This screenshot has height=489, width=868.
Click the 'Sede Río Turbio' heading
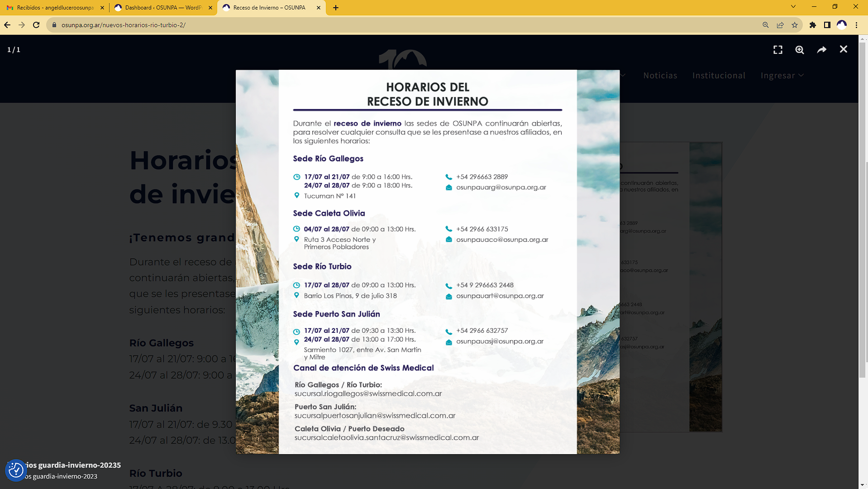pyautogui.click(x=322, y=266)
